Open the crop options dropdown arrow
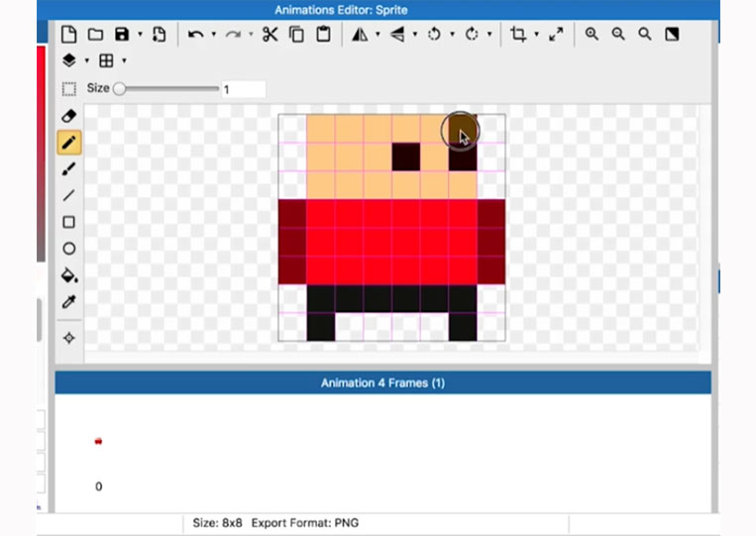756x536 pixels. point(536,35)
